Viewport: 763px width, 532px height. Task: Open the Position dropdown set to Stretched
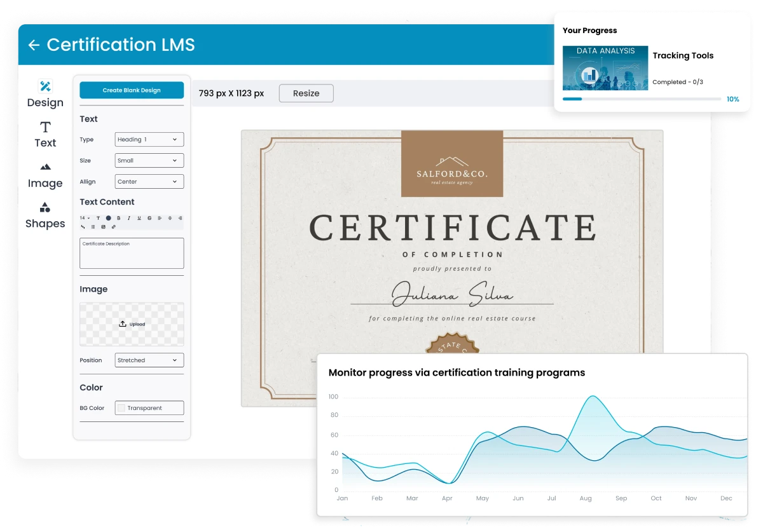149,360
